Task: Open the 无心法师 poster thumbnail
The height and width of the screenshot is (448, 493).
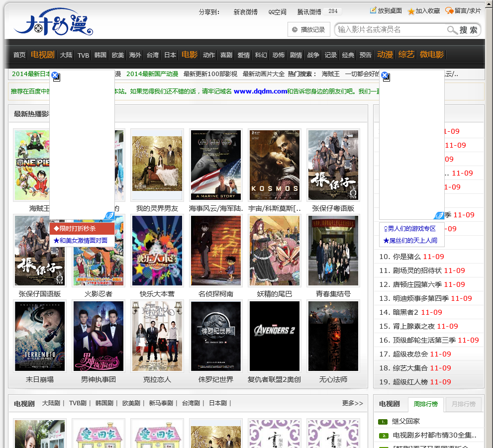Action: pos(333,336)
